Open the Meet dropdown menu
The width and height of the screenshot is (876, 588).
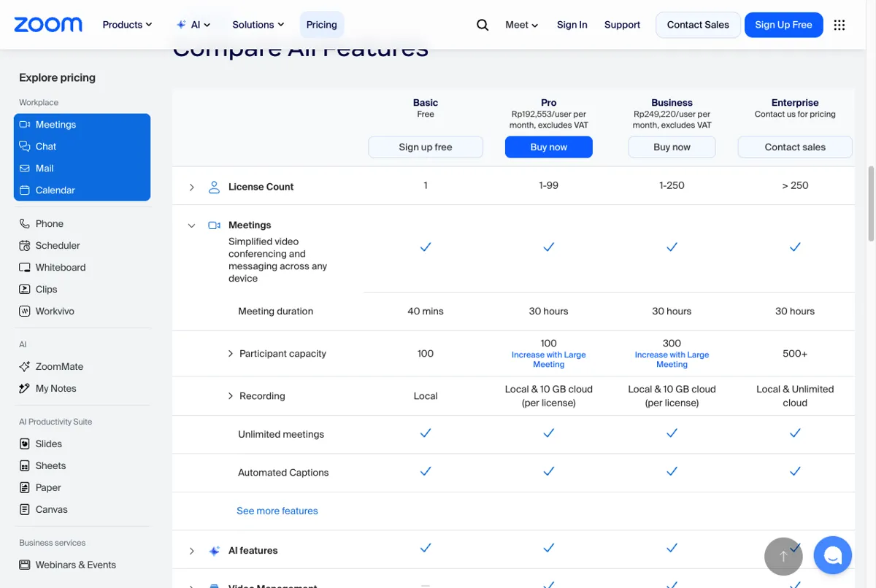(522, 25)
